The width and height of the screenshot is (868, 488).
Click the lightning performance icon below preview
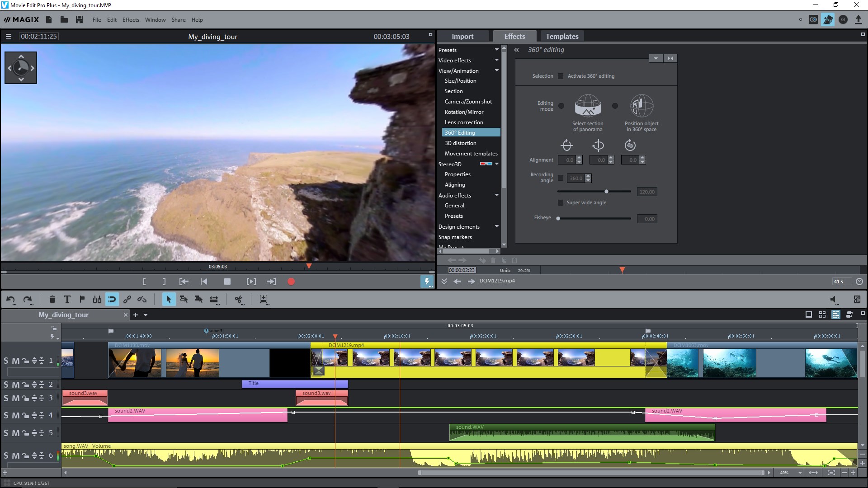pos(427,282)
